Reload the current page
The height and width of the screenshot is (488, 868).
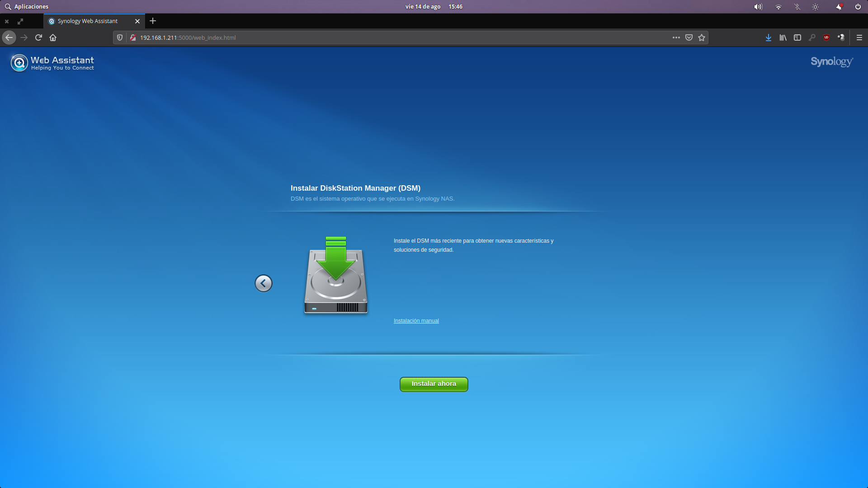tap(38, 38)
